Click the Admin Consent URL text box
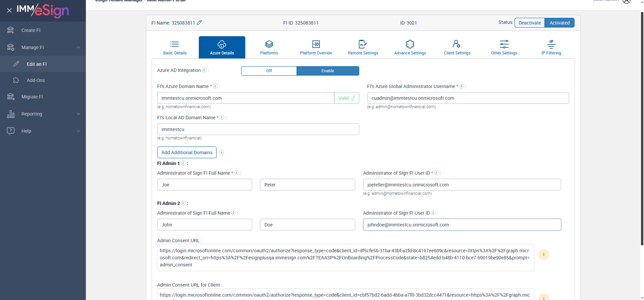644x300 pixels. [345, 258]
